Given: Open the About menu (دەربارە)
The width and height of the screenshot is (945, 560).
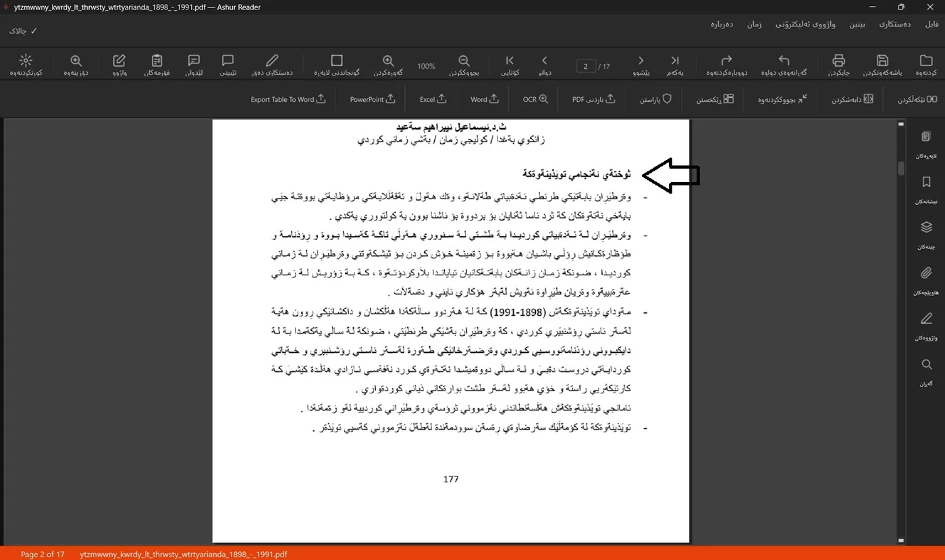Looking at the screenshot, I should [x=722, y=24].
